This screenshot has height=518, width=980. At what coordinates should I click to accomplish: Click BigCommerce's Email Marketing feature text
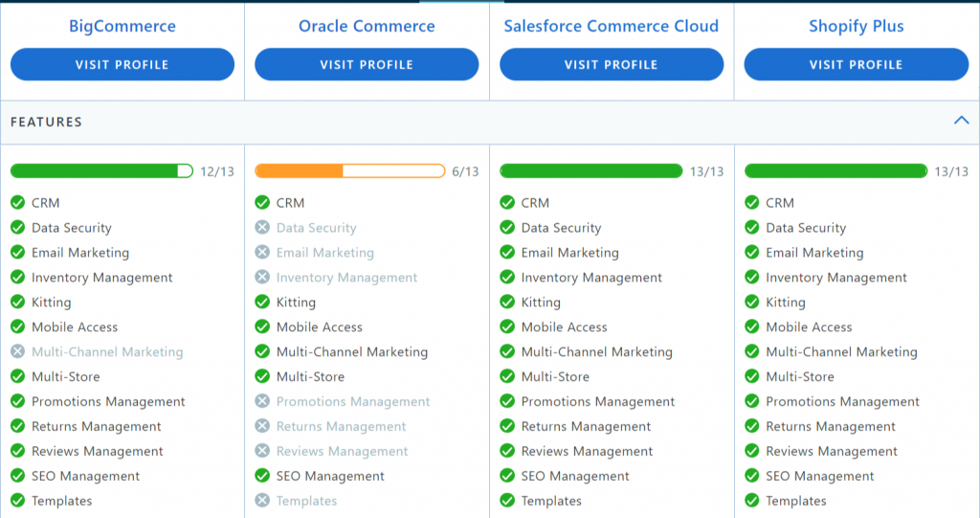point(80,253)
